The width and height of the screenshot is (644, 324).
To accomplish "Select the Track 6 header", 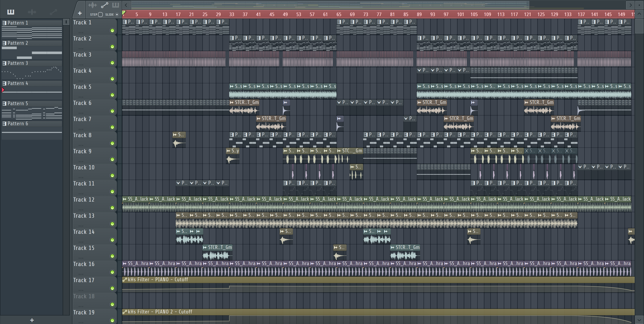I will pos(95,107).
